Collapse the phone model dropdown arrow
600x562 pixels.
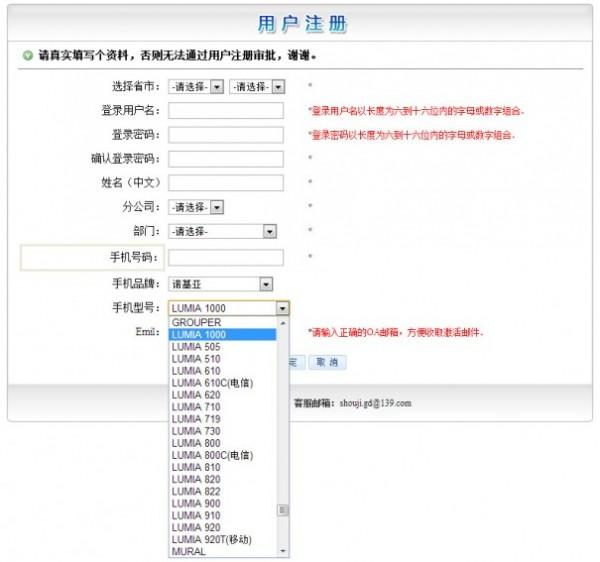(283, 309)
